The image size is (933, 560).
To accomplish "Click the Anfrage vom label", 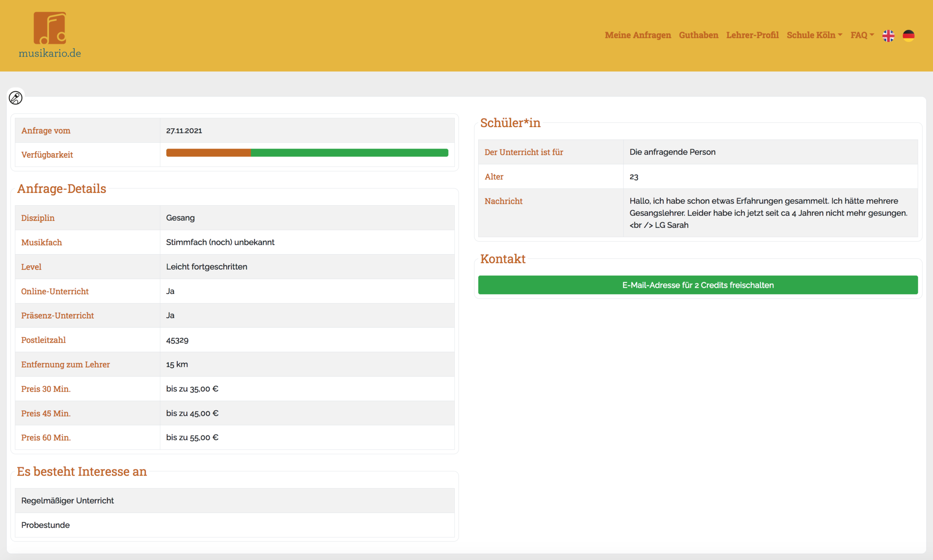I will point(46,131).
